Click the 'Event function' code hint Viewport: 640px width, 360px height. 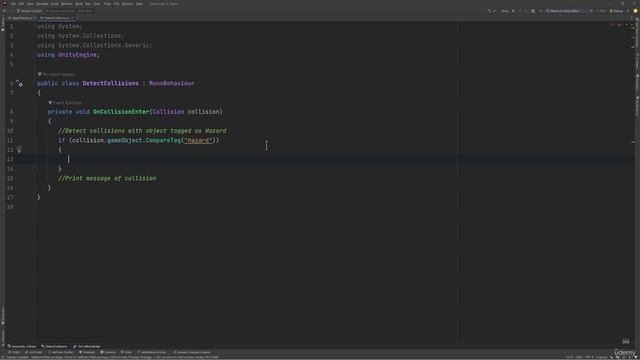pos(65,103)
